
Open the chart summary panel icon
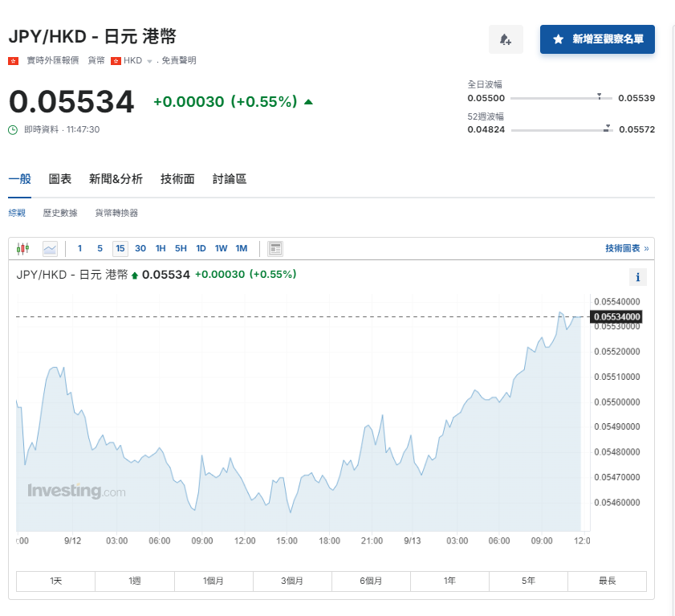[275, 248]
